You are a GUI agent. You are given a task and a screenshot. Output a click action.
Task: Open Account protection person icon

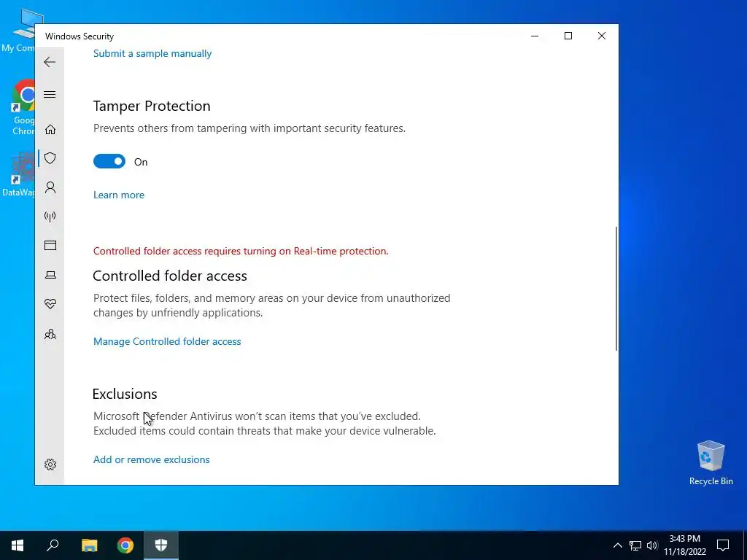50,187
